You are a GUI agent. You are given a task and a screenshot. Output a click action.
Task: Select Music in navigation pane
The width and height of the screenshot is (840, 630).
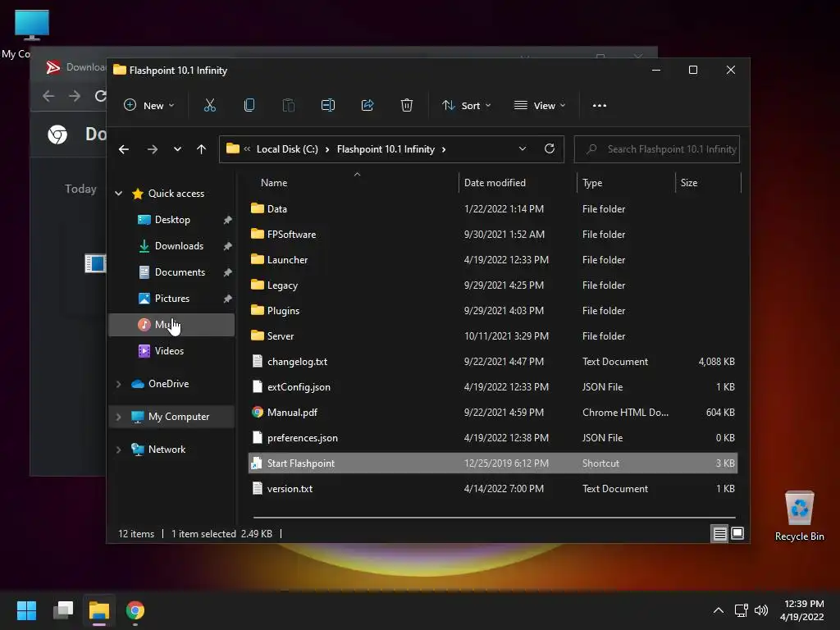point(172,325)
